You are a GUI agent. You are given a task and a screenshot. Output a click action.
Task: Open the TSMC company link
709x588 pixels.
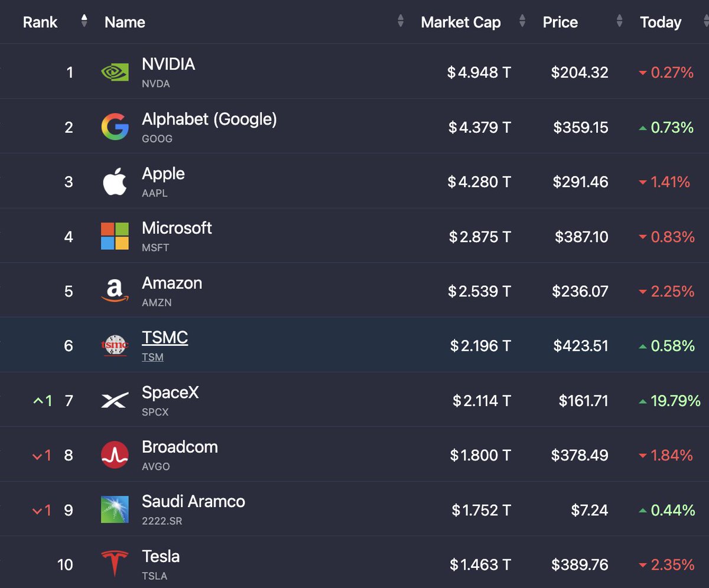coord(165,338)
